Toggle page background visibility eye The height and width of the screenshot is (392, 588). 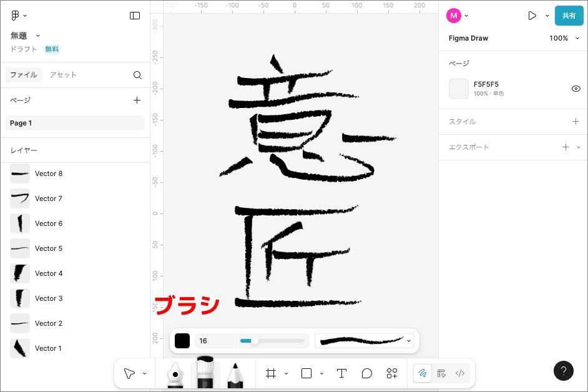point(576,89)
